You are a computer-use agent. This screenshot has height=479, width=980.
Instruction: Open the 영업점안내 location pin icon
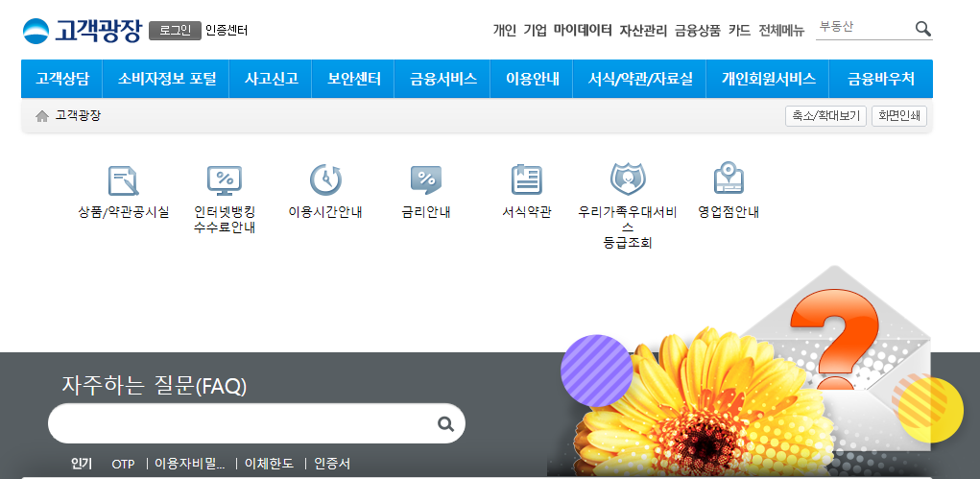coord(729,179)
